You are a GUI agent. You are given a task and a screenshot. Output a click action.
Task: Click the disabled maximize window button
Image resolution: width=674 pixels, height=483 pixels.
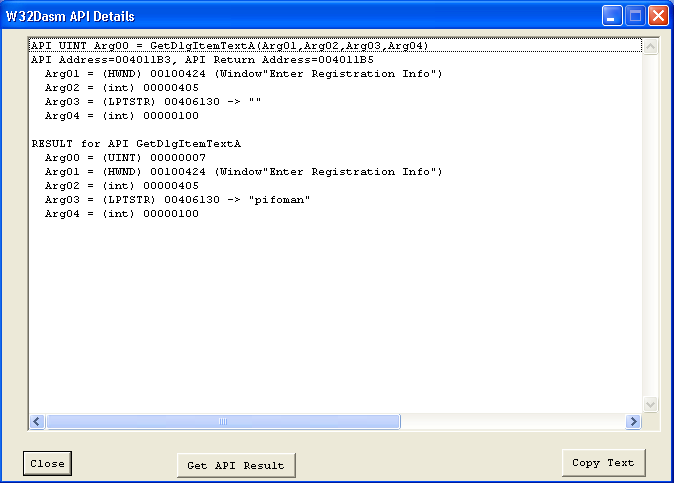[x=635, y=16]
